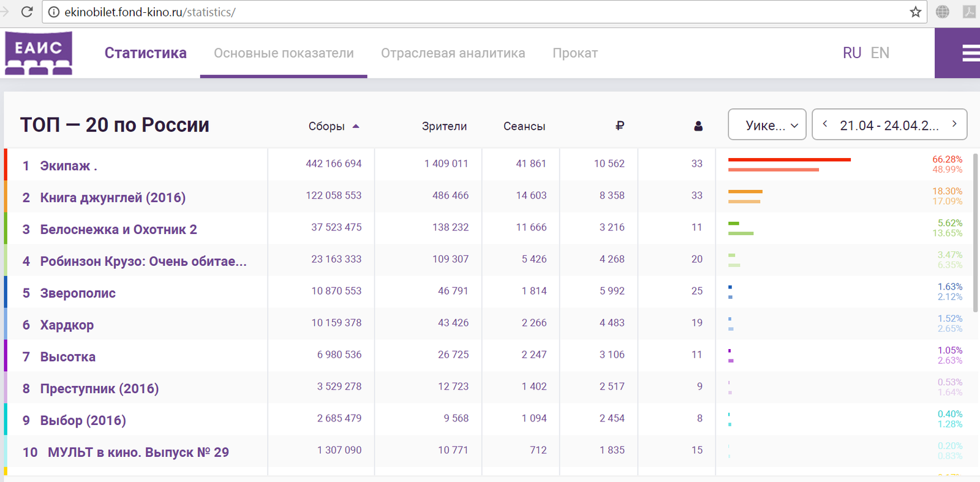Click box office value 10 870 553
The height and width of the screenshot is (482, 980).
336,291
